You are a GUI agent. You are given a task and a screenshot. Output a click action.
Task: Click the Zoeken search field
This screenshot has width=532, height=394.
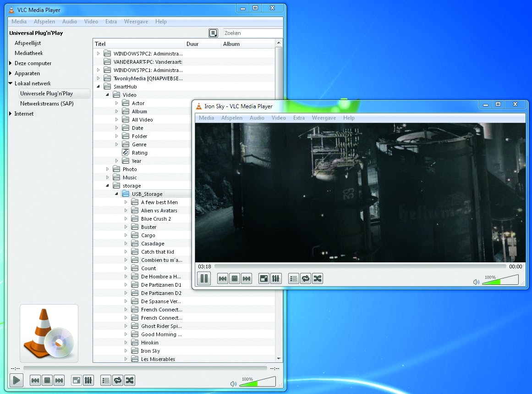point(252,33)
